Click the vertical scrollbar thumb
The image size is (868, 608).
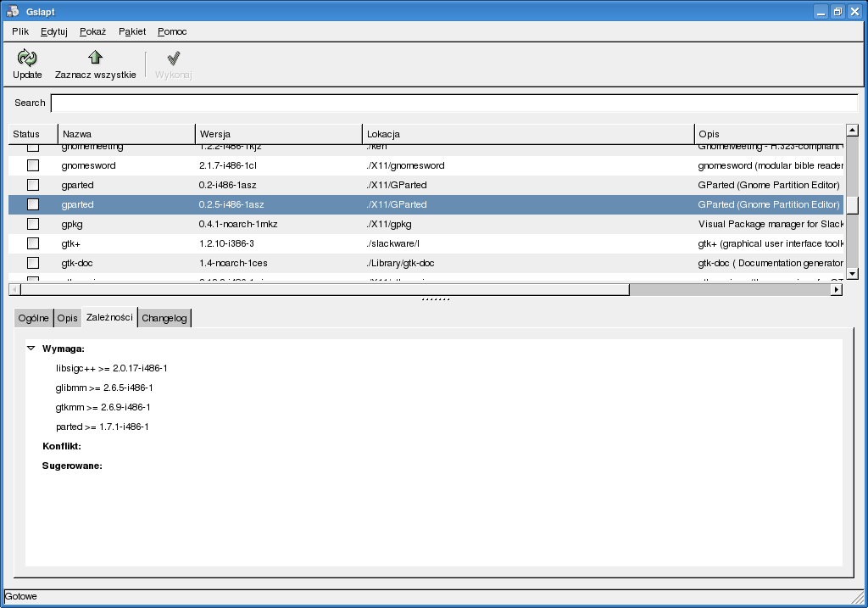[853, 205]
